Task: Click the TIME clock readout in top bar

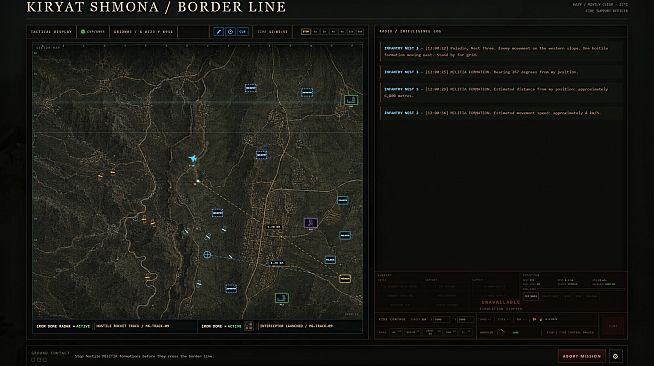Action: 272,32
